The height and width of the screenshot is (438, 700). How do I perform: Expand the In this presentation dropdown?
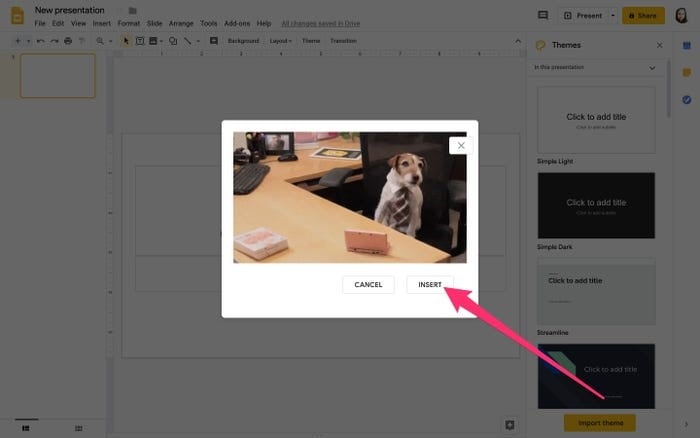point(595,67)
